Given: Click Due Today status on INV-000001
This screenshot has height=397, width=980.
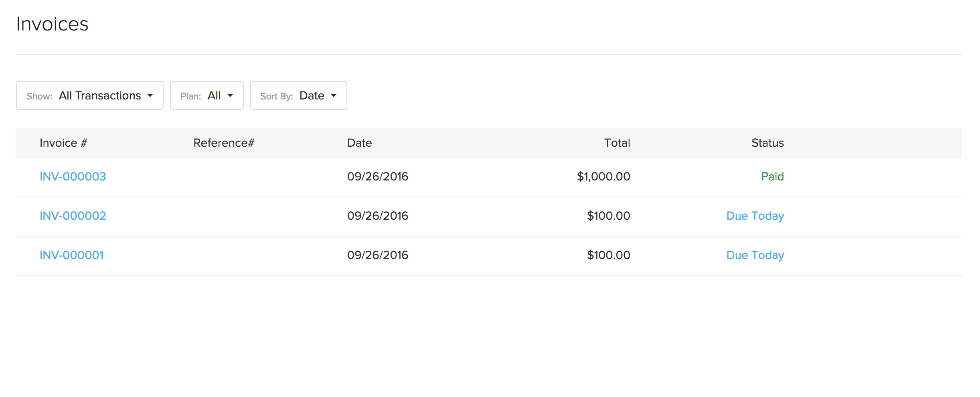Looking at the screenshot, I should pyautogui.click(x=755, y=255).
